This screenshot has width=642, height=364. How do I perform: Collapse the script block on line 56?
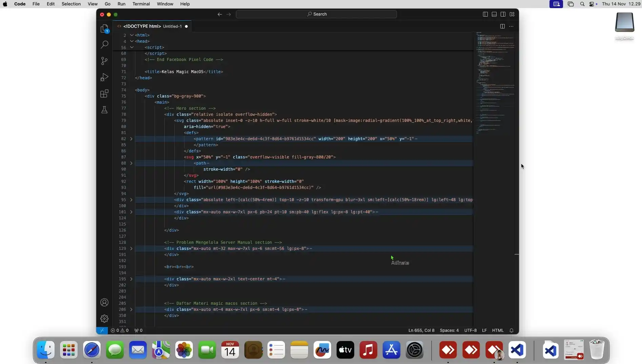tap(132, 47)
